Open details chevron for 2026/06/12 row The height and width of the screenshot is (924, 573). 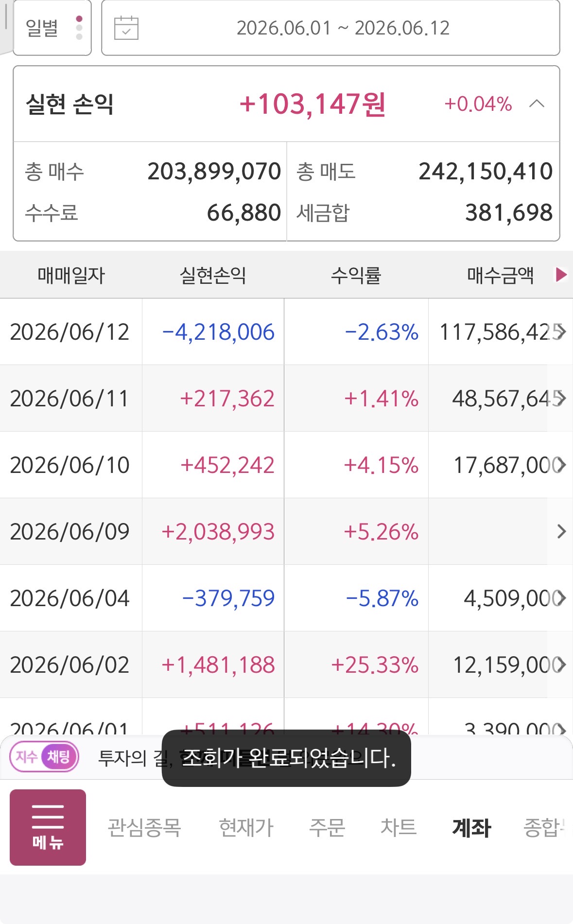click(x=561, y=331)
